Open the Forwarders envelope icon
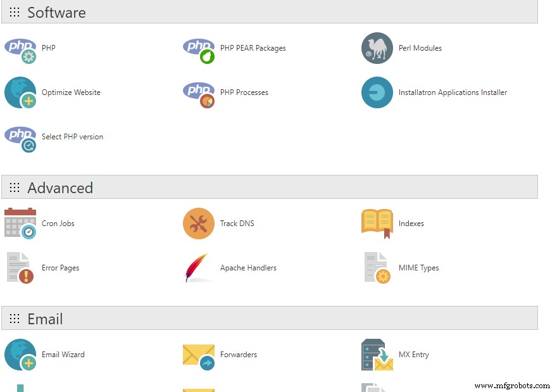This screenshot has height=392, width=557. click(x=199, y=355)
